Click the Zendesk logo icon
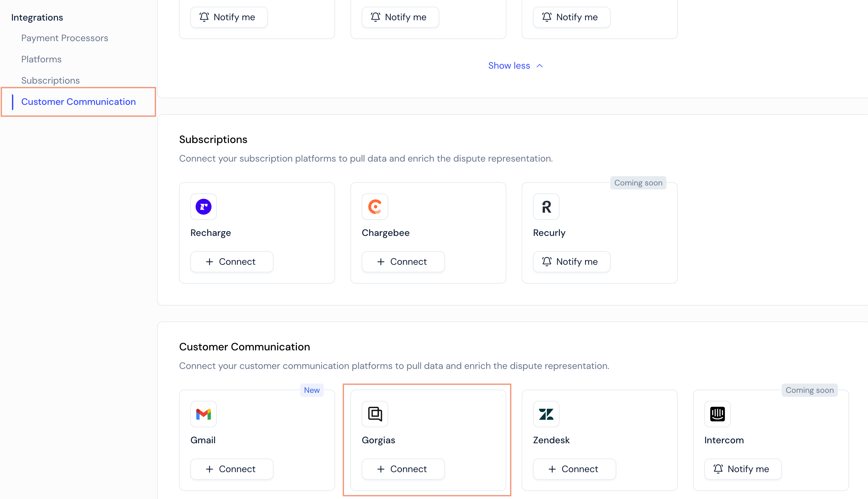Viewport: 868px width, 499px height. pyautogui.click(x=546, y=414)
